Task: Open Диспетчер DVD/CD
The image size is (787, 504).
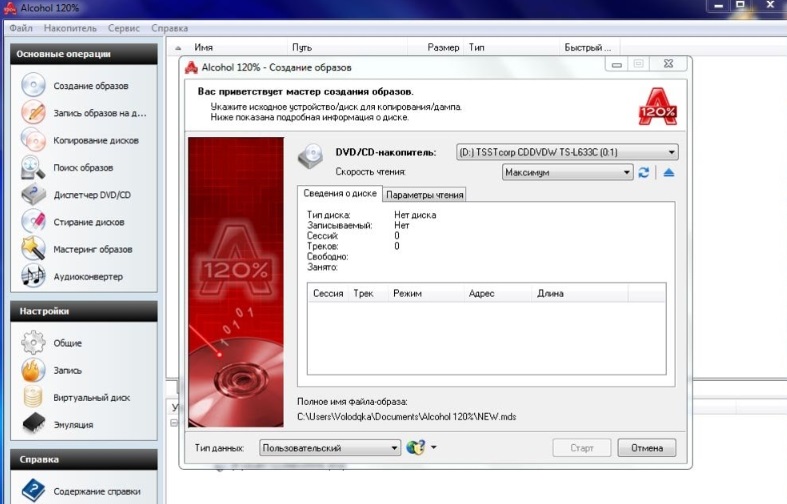Action: point(34,194)
